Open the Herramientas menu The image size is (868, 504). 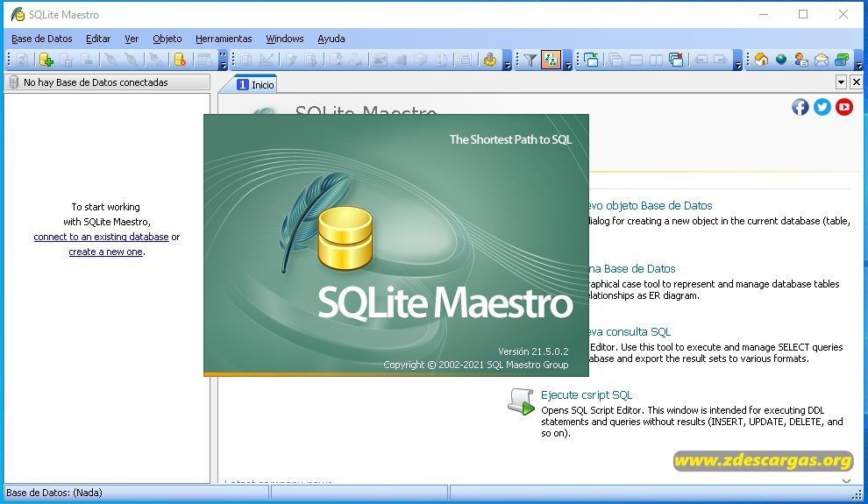click(x=224, y=39)
